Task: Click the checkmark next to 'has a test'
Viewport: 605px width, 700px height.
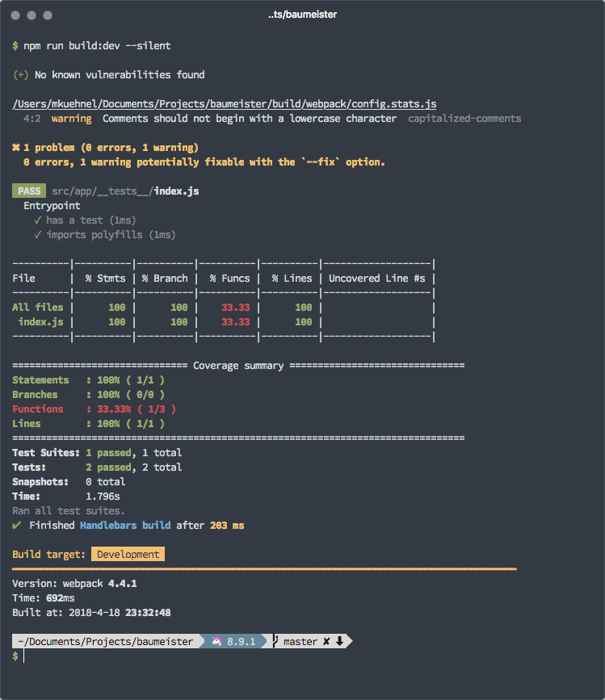Action: click(x=37, y=220)
